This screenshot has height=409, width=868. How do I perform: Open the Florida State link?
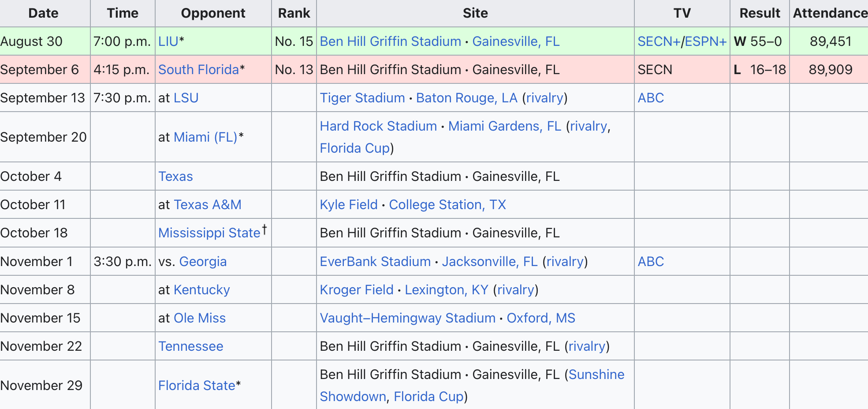click(197, 386)
